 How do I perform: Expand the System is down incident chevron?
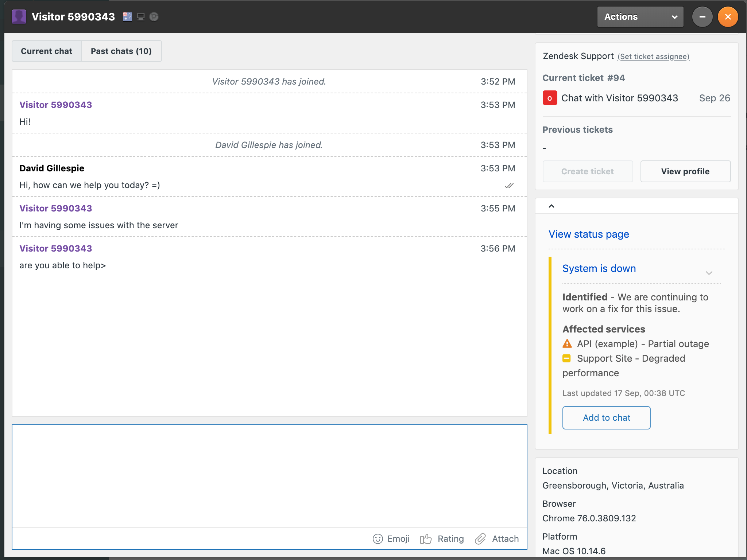pyautogui.click(x=709, y=273)
